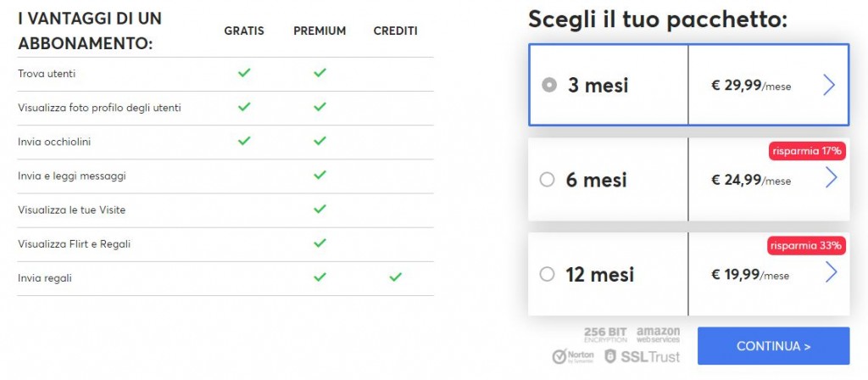This screenshot has height=380, width=868.
Task: Click Premium checkmark for Invia e leggi messaggi
Action: [320, 175]
